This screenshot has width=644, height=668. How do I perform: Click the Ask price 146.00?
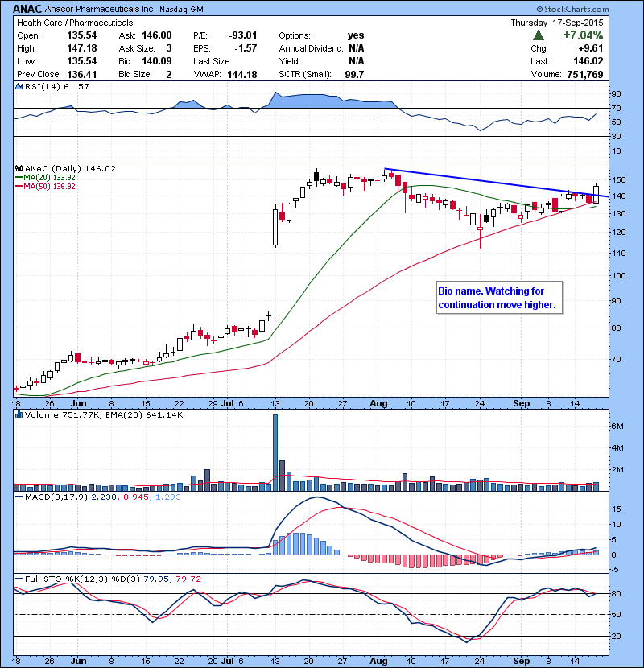pyautogui.click(x=157, y=35)
